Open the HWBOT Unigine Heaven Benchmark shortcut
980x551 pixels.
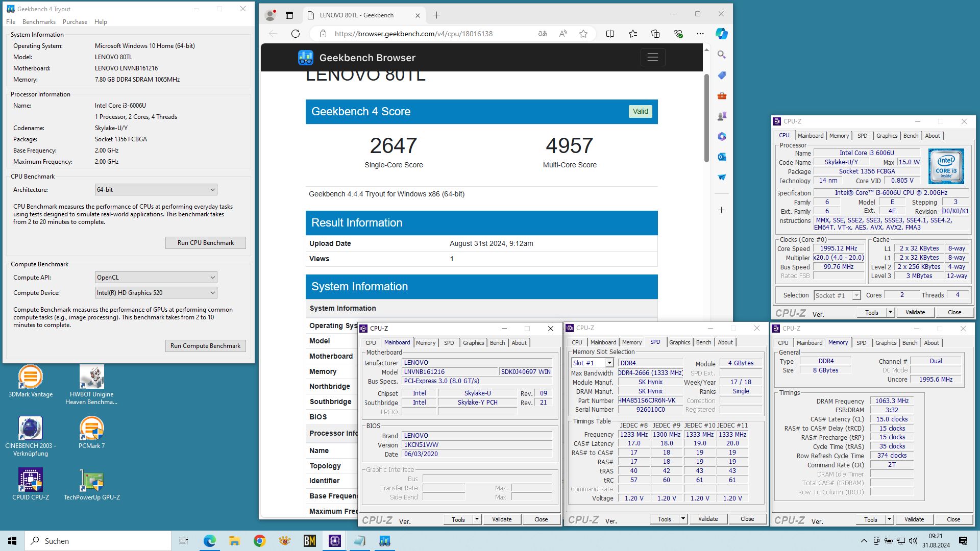pos(92,385)
